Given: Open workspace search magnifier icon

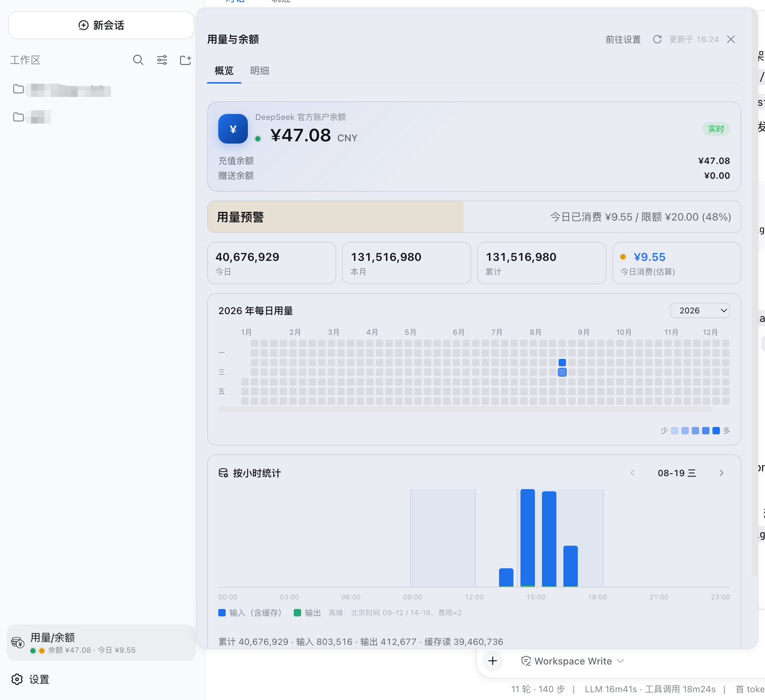Looking at the screenshot, I should pyautogui.click(x=138, y=60).
